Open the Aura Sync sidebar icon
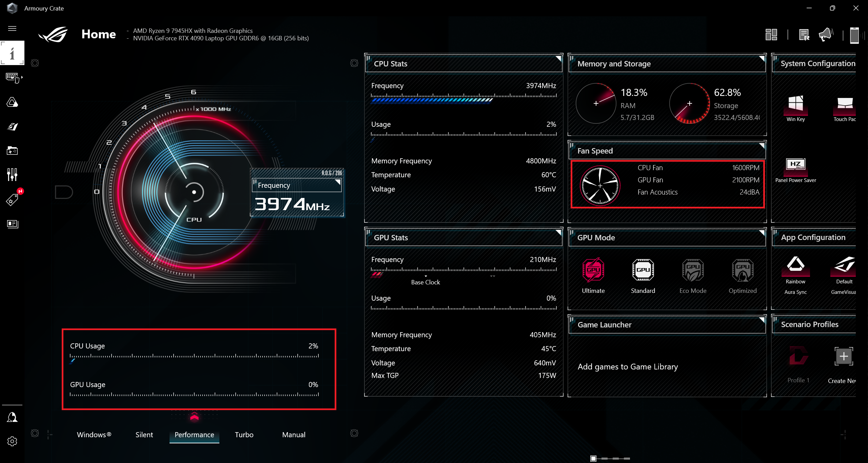The image size is (868, 463). [12, 102]
